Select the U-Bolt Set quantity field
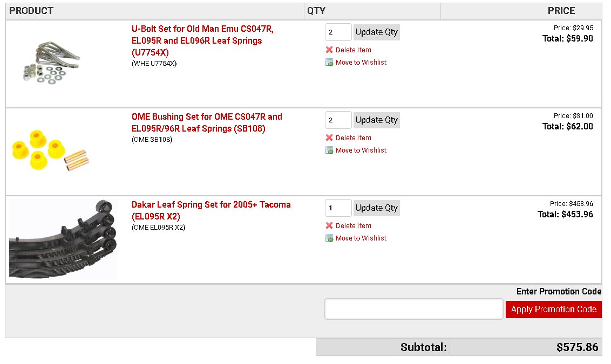Screen dimensions: 611x364 [338, 32]
